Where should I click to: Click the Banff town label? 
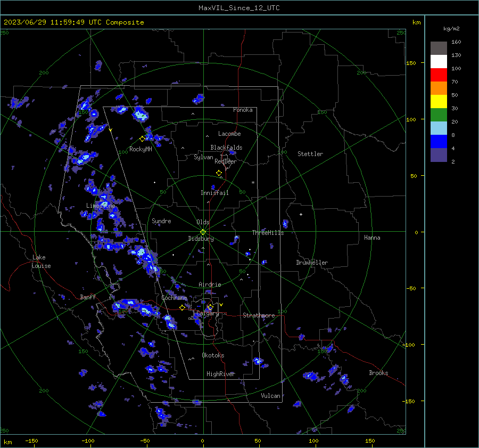[x=88, y=297]
